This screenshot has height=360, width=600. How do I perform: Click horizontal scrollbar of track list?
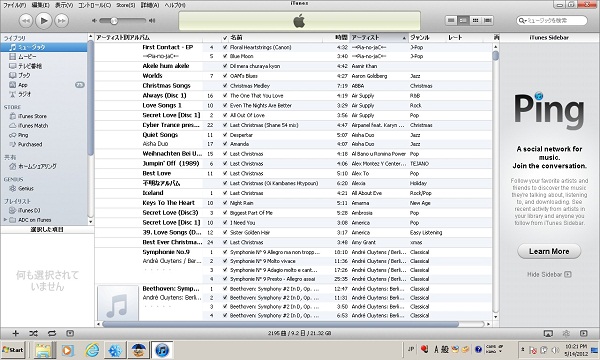point(280,324)
